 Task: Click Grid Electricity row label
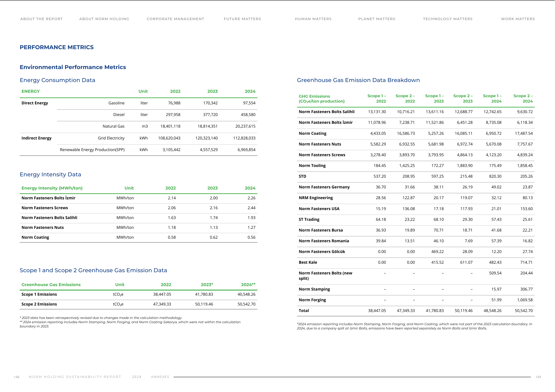point(111,138)
